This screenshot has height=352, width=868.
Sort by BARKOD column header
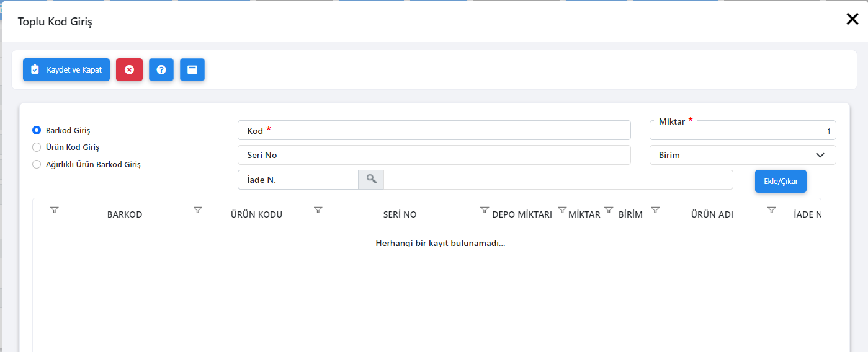coord(125,214)
